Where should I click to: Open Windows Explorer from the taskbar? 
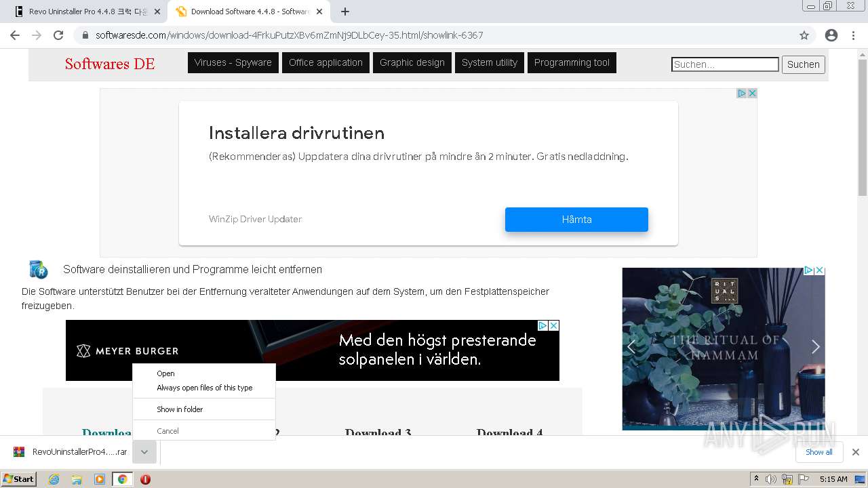pos(77,479)
